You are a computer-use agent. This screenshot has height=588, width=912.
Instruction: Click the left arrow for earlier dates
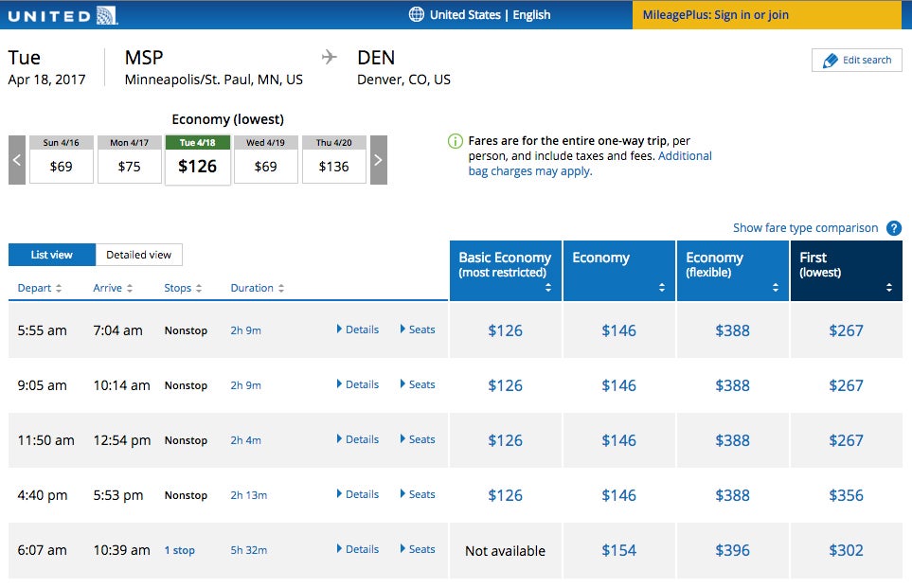(x=15, y=159)
